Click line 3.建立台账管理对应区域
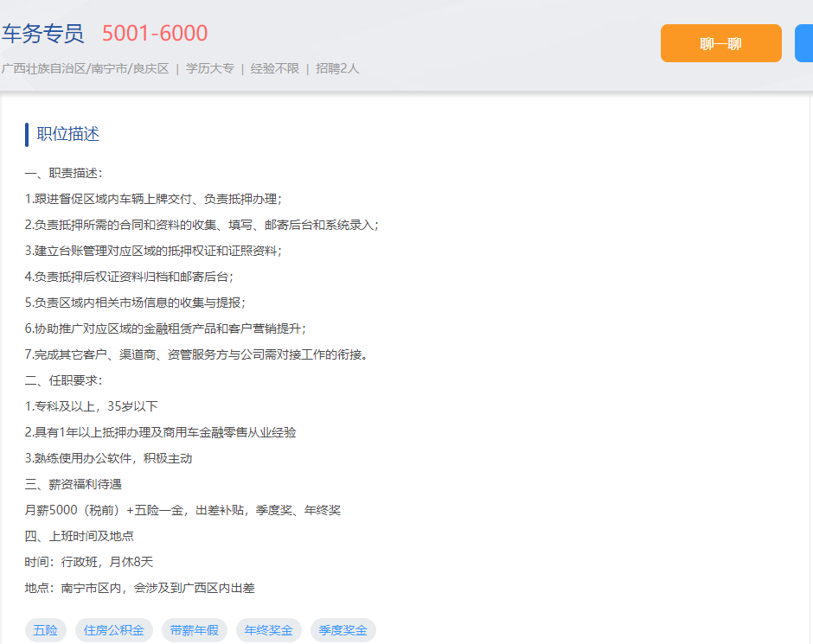Screen dimensions: 813x644 coord(153,251)
